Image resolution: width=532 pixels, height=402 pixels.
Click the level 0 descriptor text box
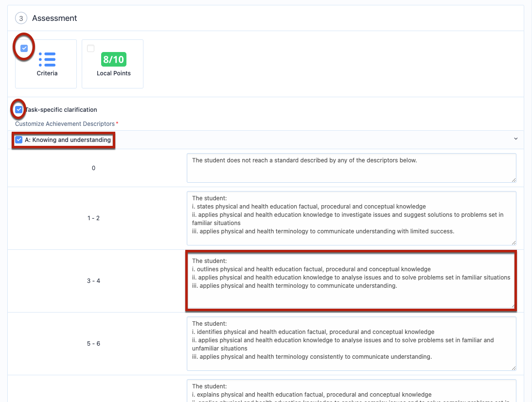tap(351, 168)
